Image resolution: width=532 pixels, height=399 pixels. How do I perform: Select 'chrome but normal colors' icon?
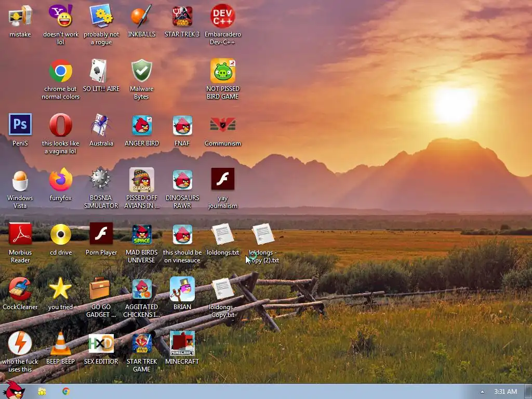click(60, 71)
